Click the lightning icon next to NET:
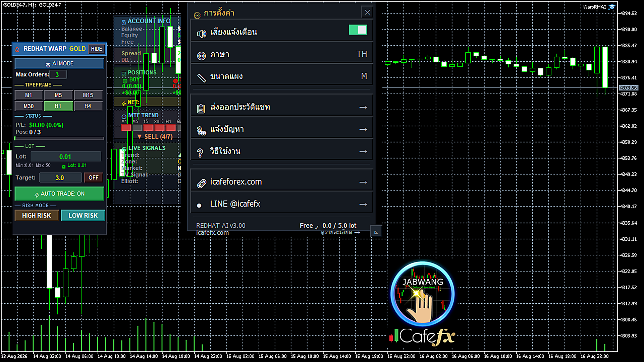The width and height of the screenshot is (644, 362). coord(124,103)
